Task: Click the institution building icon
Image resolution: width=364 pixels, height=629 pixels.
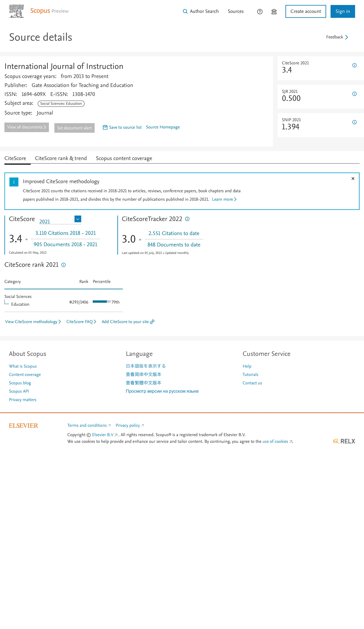Action: 274,12
